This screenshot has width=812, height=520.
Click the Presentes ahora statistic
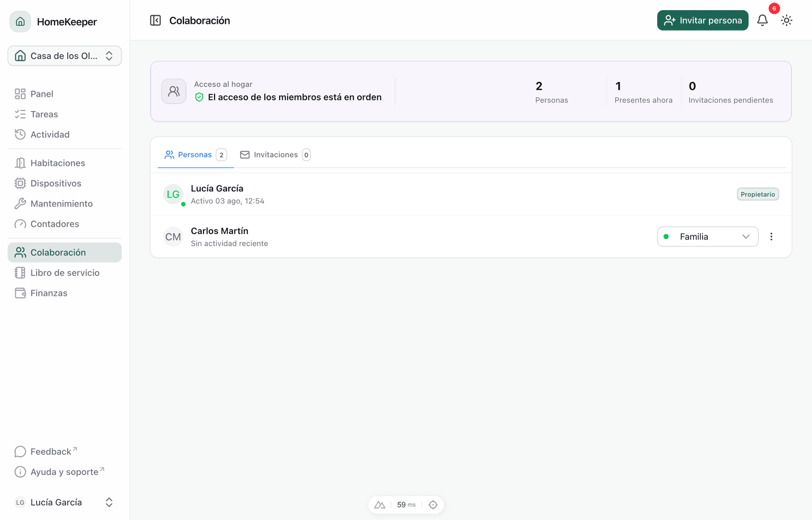click(643, 92)
